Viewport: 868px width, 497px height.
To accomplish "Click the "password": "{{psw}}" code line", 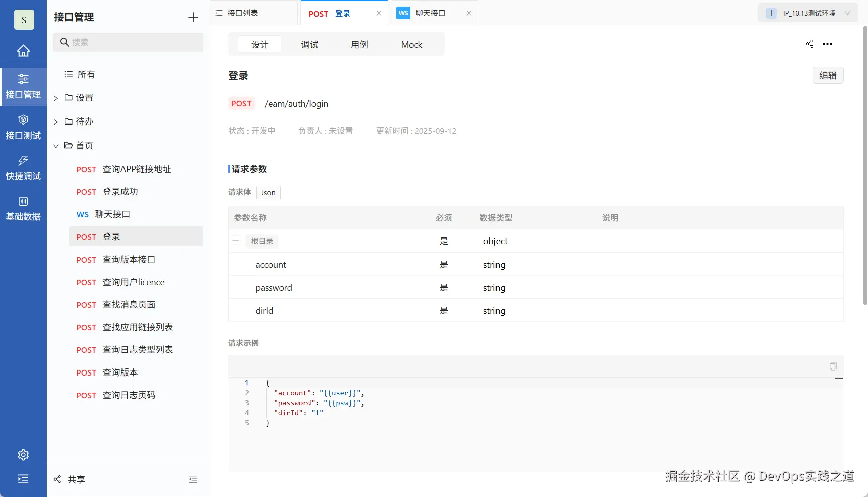I will [319, 403].
